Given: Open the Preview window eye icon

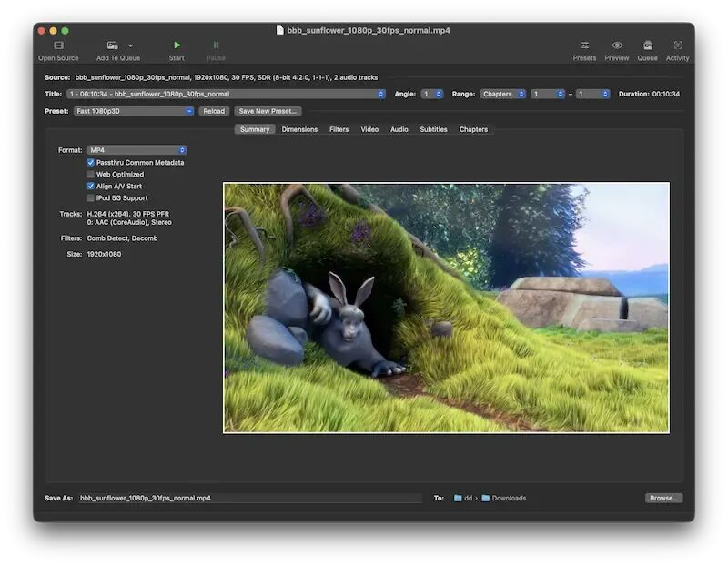Looking at the screenshot, I should [617, 45].
